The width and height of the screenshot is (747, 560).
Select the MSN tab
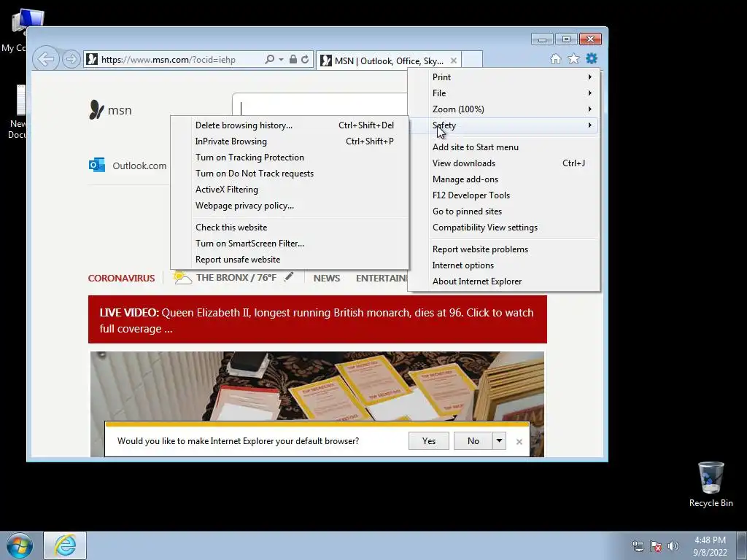click(x=388, y=61)
